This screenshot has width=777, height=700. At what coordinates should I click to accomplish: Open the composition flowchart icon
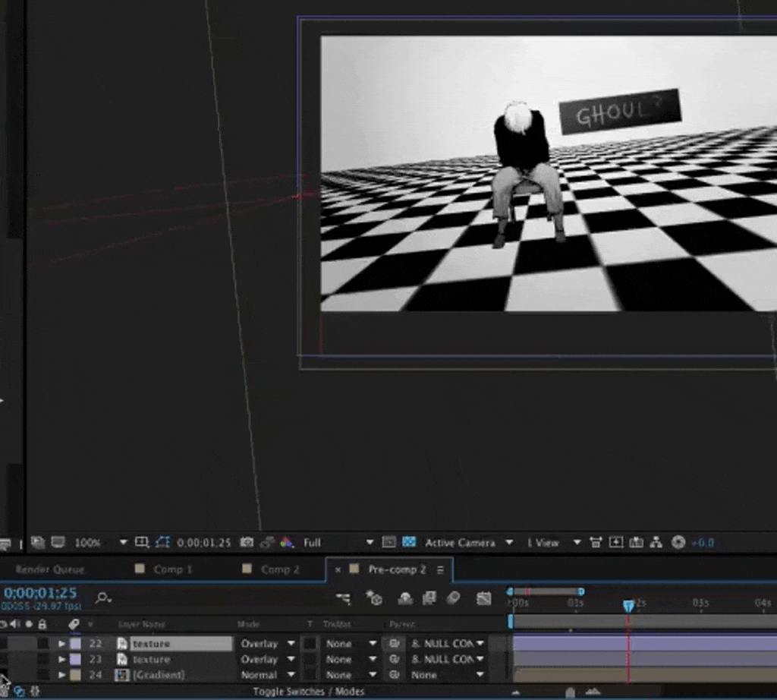(x=656, y=543)
